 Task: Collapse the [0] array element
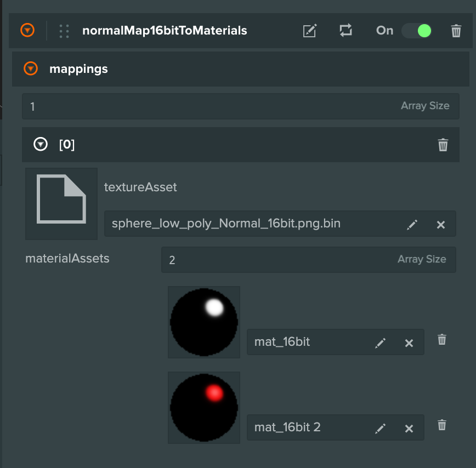coord(41,145)
